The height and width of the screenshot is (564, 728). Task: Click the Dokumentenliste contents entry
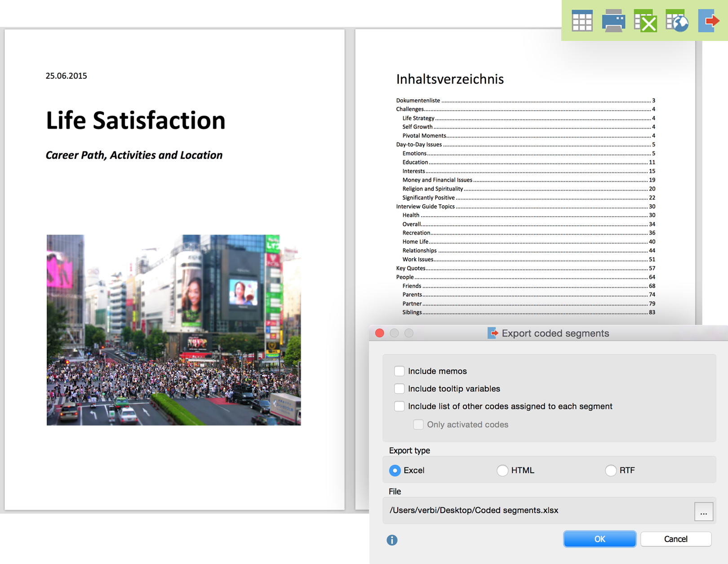[x=525, y=100]
